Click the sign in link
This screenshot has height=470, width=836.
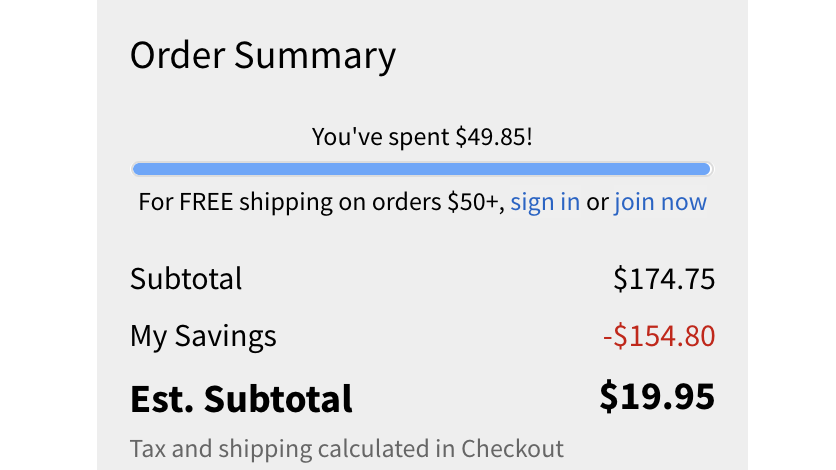point(545,202)
